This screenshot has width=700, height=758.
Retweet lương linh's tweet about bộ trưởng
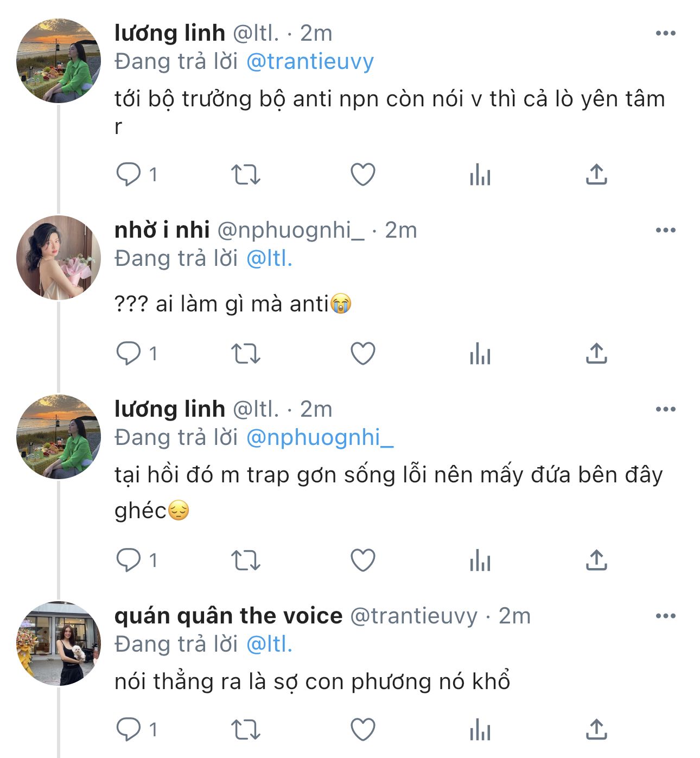(x=246, y=175)
